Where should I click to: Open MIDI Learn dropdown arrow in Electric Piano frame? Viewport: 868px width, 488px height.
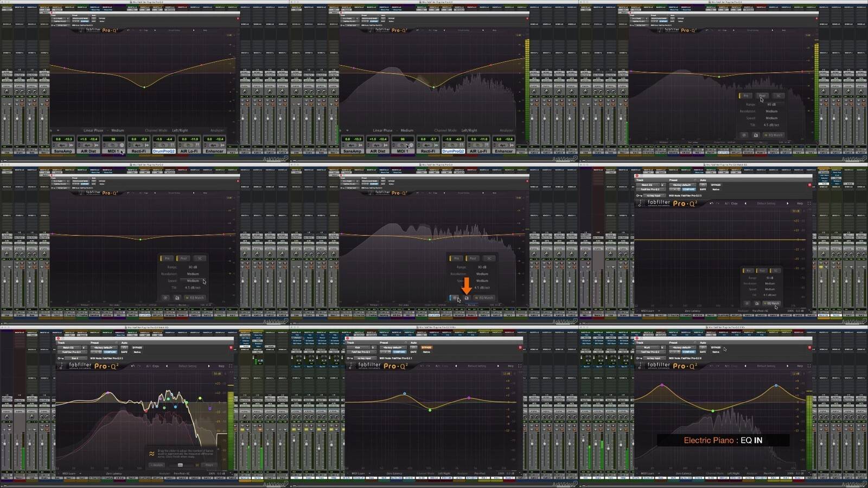tap(659, 473)
